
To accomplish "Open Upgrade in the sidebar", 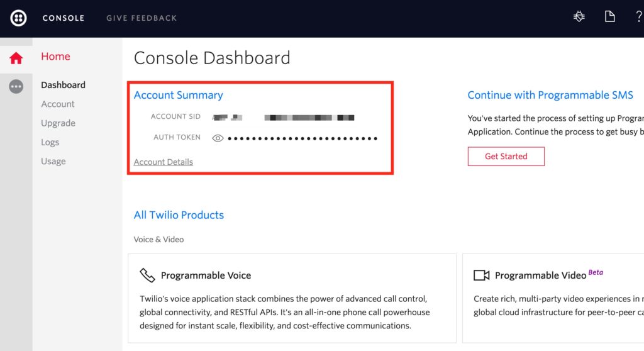I will tap(58, 123).
